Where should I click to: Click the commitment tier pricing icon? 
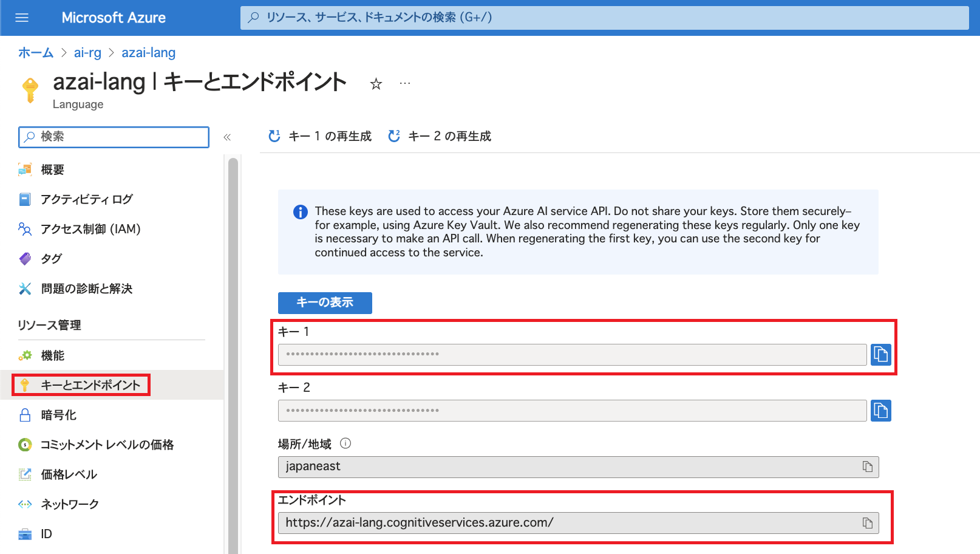(25, 445)
